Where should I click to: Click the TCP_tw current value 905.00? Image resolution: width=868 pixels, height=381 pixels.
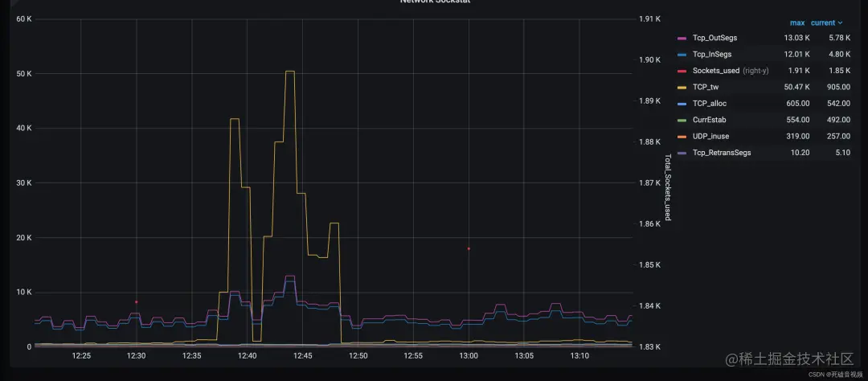coord(839,87)
